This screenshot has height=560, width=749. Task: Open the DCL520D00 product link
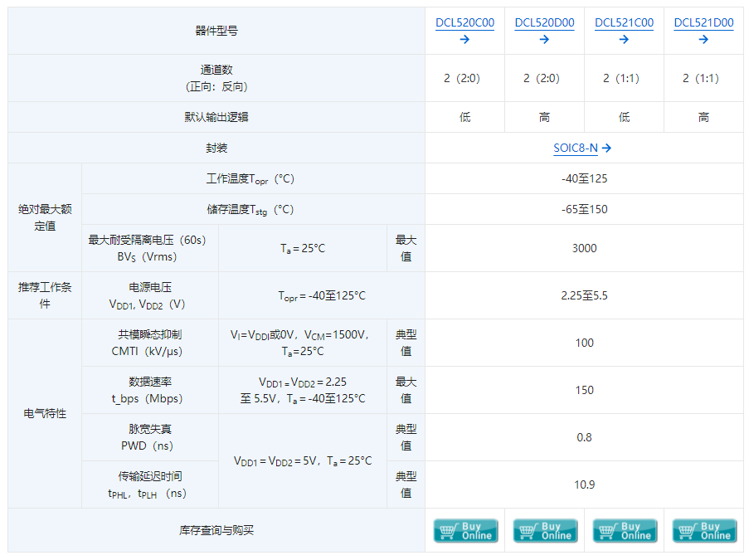(544, 22)
